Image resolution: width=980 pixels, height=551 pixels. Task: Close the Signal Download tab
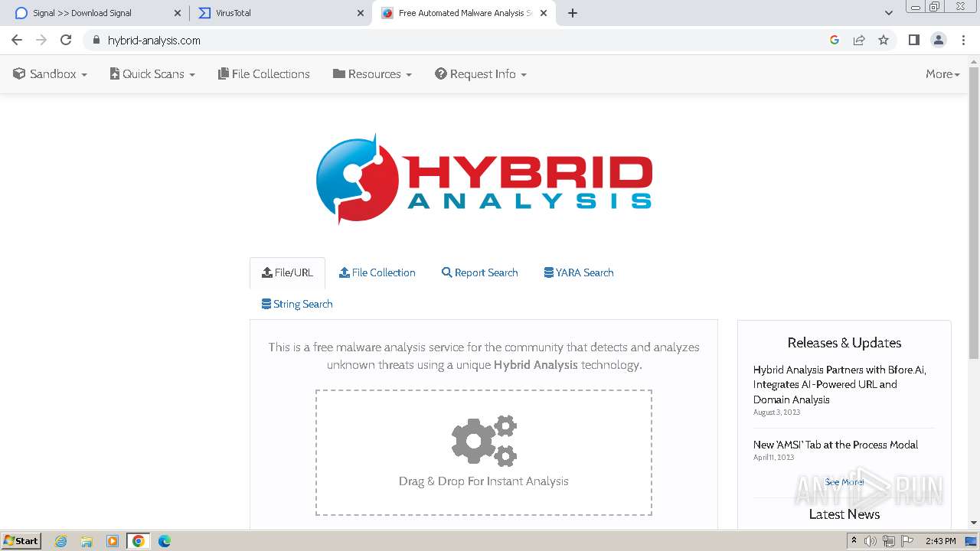click(178, 13)
